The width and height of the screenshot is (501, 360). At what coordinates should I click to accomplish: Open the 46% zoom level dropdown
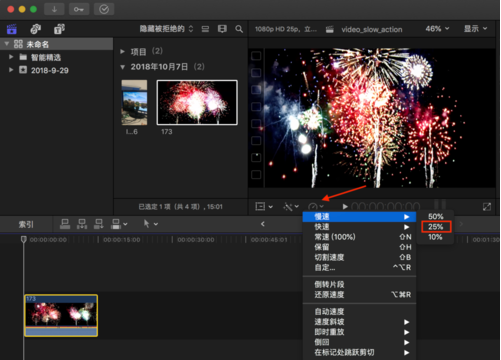click(437, 29)
